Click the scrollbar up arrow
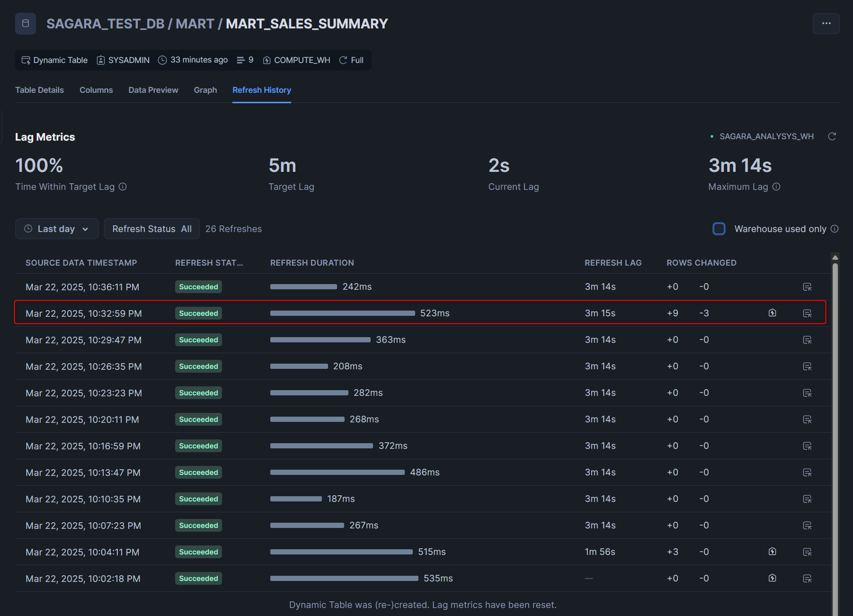Image resolution: width=853 pixels, height=616 pixels. tap(835, 257)
